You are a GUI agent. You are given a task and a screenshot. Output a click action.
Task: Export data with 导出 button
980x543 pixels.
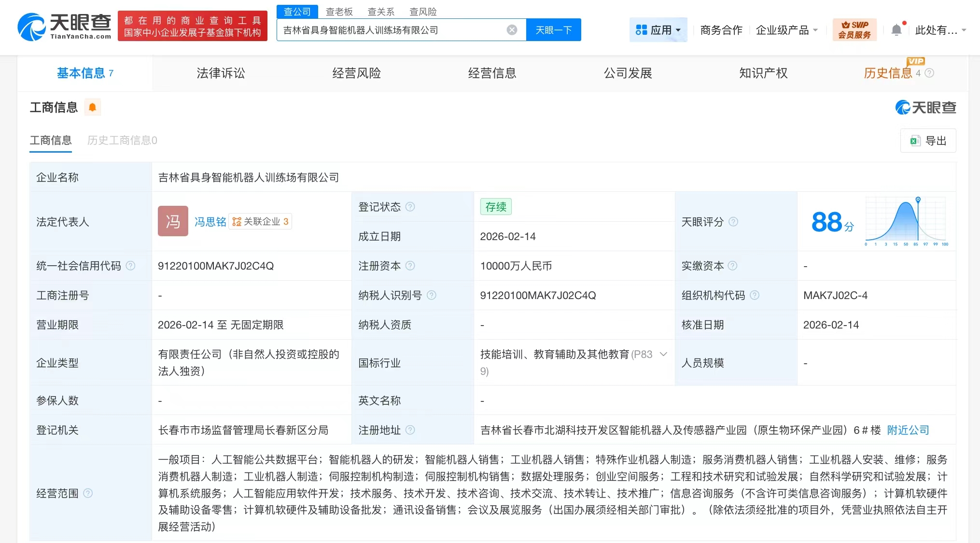pyautogui.click(x=928, y=141)
